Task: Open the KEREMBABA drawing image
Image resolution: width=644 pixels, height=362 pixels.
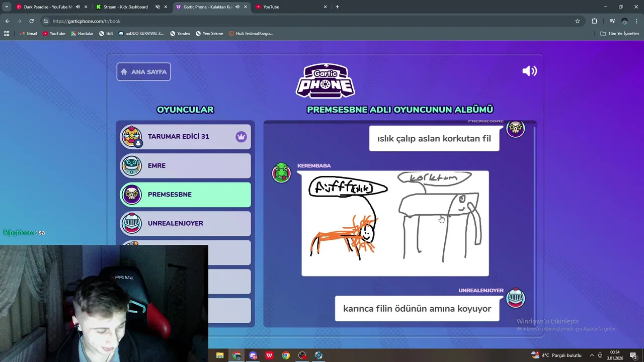Action: pos(395,223)
